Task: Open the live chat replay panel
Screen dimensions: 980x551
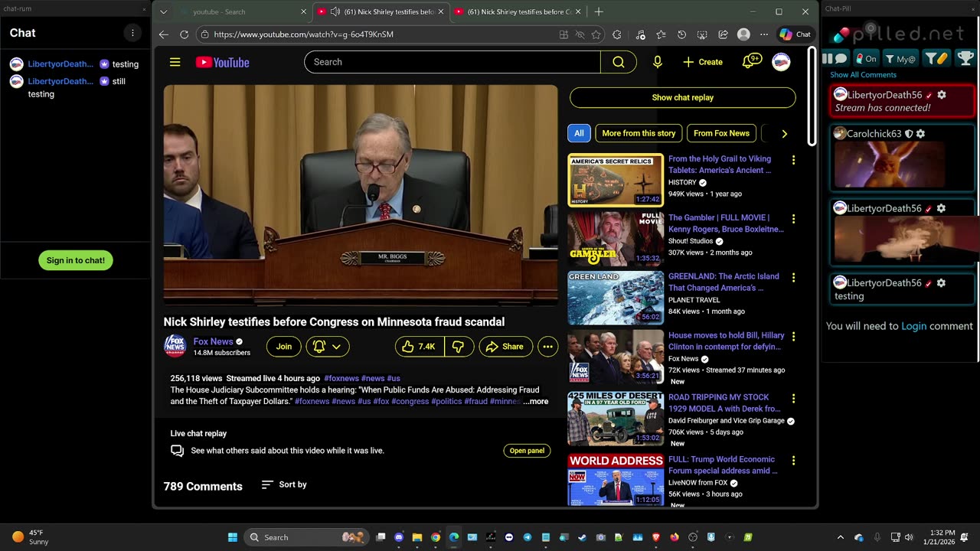Action: point(527,451)
